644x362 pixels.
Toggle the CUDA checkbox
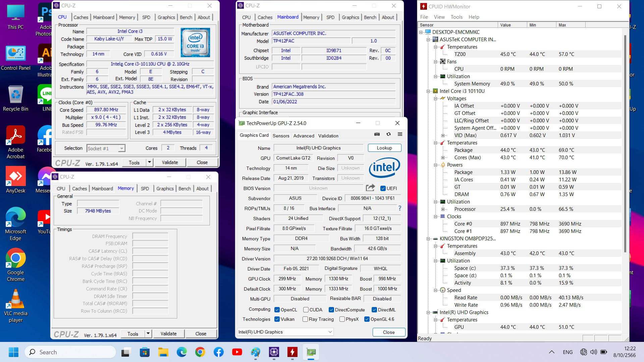point(306,310)
